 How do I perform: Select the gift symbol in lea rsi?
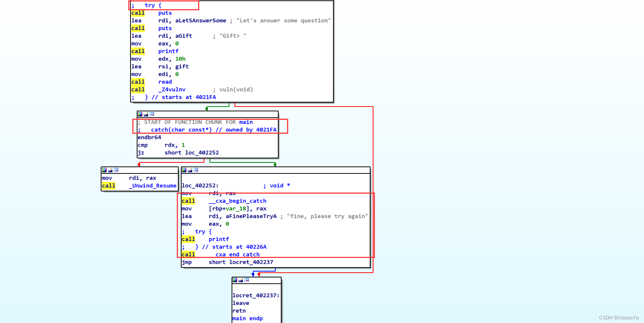click(182, 67)
